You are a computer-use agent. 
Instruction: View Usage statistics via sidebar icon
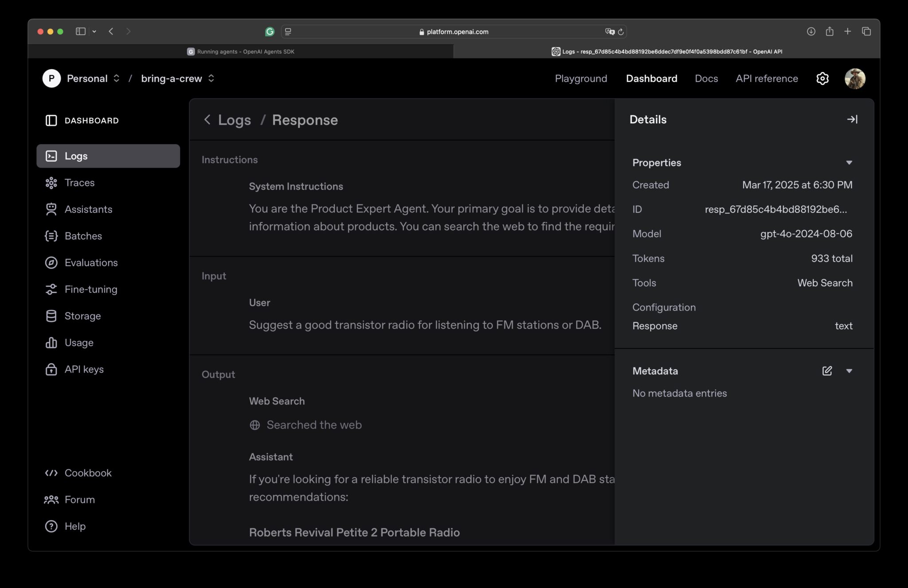(51, 342)
